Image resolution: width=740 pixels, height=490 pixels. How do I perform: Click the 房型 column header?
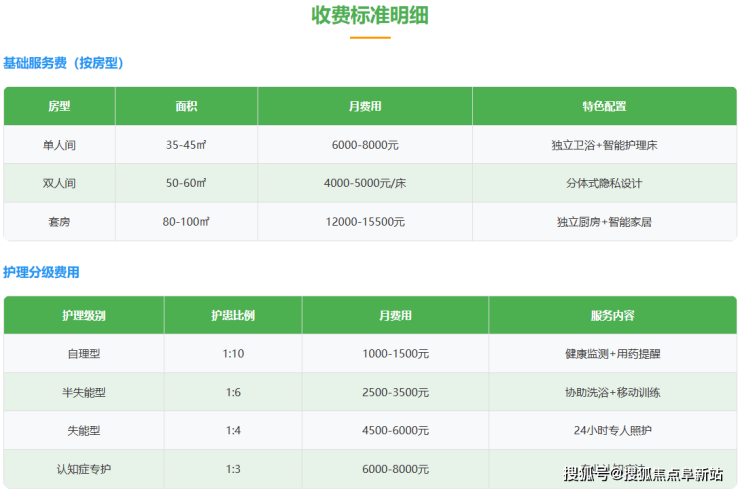pos(60,106)
